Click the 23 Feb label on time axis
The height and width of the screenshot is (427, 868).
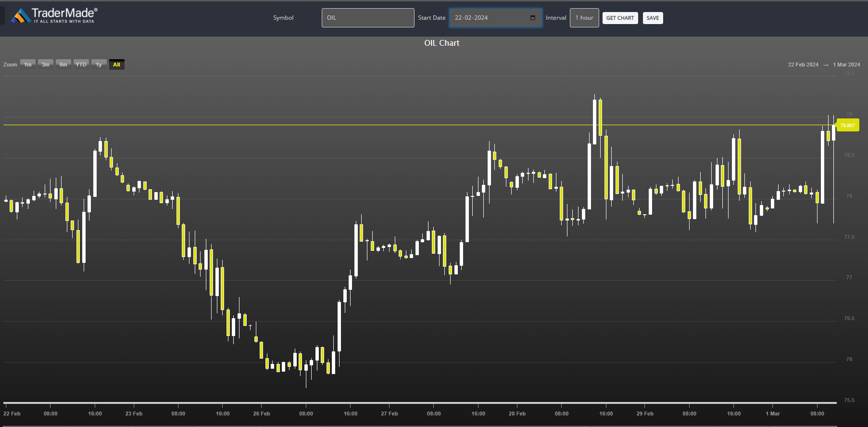point(134,414)
